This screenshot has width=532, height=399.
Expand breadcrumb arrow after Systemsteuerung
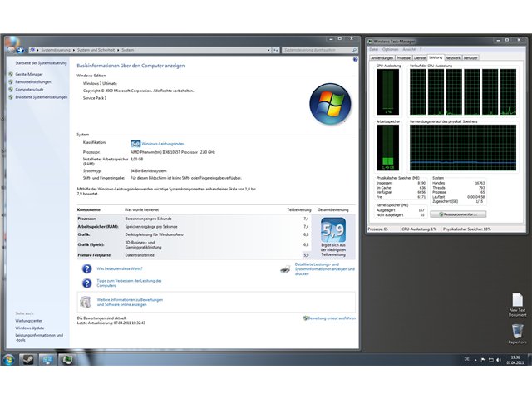[74, 50]
